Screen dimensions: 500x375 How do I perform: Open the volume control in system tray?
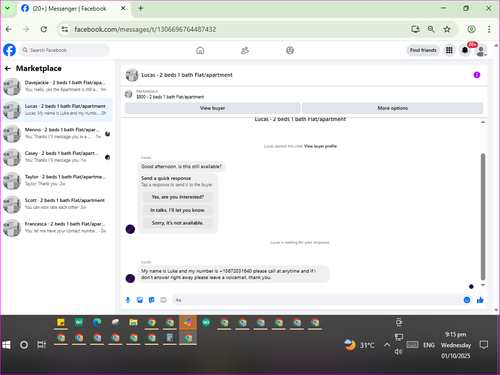[398, 352]
